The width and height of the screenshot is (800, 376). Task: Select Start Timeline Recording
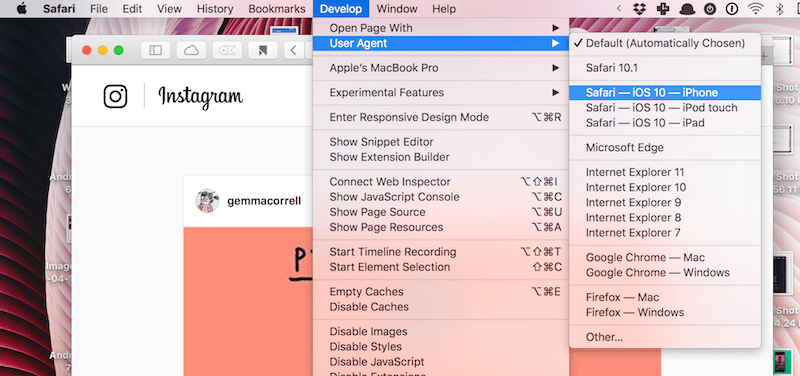tap(441, 252)
